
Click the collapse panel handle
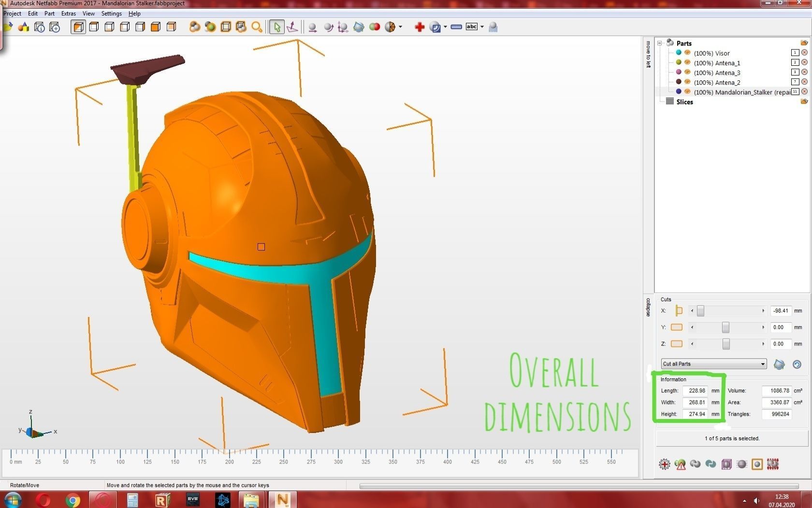[648, 307]
